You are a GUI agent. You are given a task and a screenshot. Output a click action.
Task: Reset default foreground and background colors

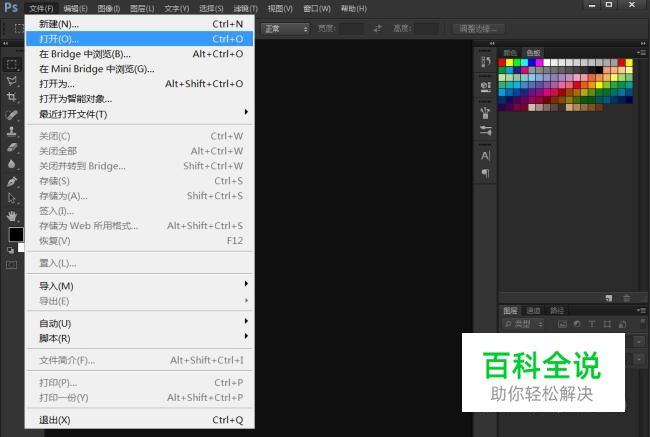click(10, 250)
